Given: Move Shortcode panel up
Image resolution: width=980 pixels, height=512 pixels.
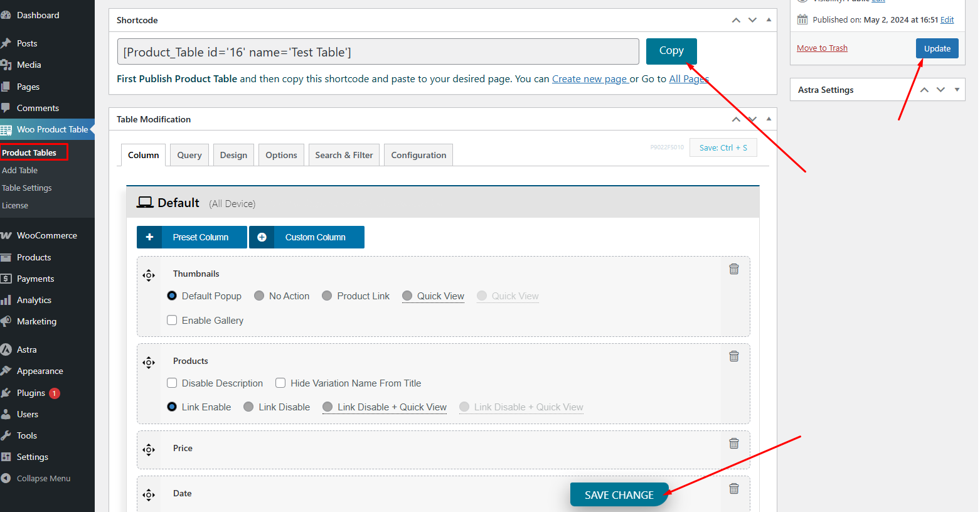Looking at the screenshot, I should tap(736, 20).
